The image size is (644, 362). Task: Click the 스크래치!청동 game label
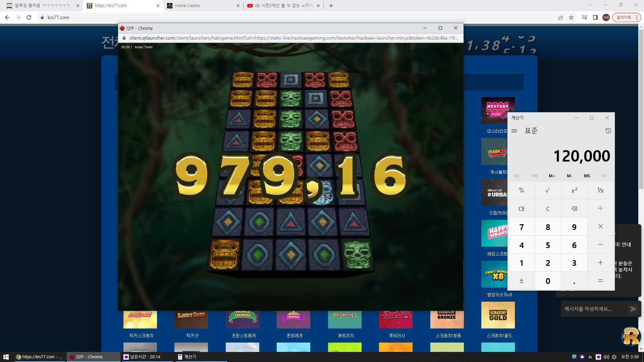[448, 336]
